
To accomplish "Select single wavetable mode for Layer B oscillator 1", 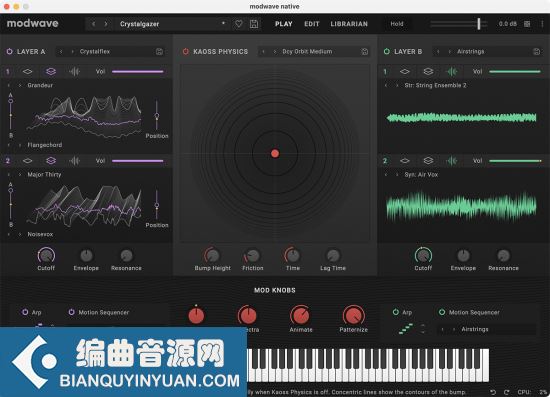I will coord(404,72).
